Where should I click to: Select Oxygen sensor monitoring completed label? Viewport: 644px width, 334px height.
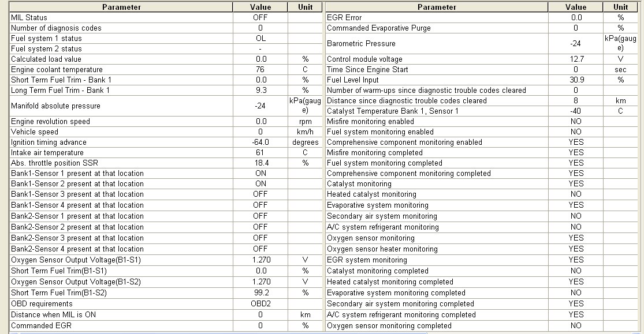(x=389, y=326)
